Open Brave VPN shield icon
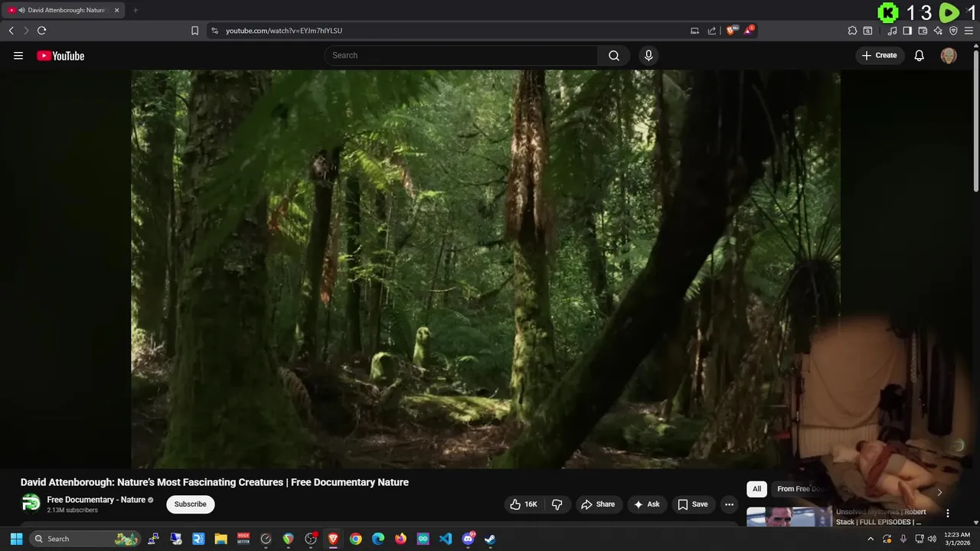This screenshot has height=551, width=980. tap(953, 31)
